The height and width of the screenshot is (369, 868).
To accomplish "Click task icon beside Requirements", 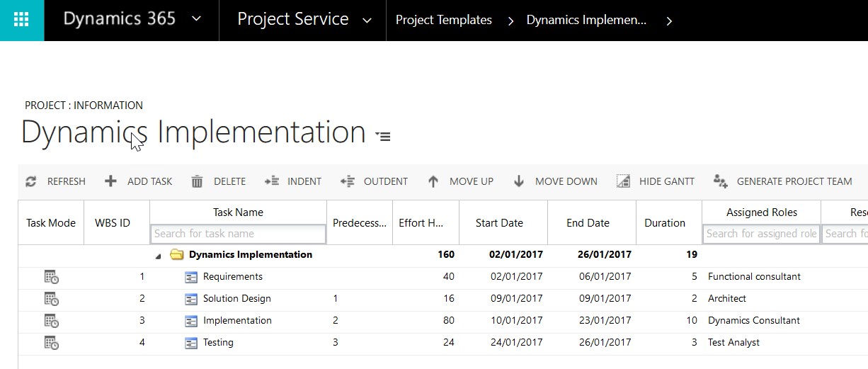I will 191,277.
